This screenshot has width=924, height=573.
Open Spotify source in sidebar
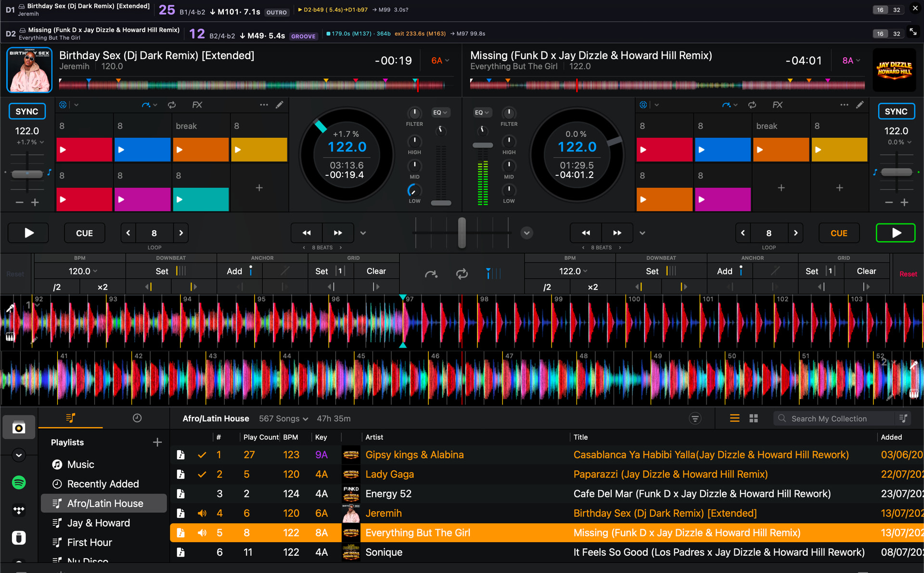click(x=19, y=482)
